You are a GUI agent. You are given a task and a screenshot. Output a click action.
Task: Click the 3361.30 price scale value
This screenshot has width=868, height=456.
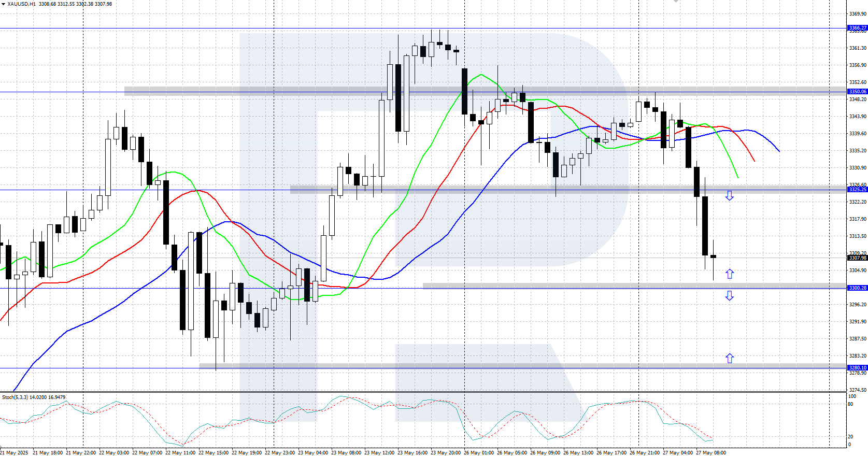click(858, 48)
